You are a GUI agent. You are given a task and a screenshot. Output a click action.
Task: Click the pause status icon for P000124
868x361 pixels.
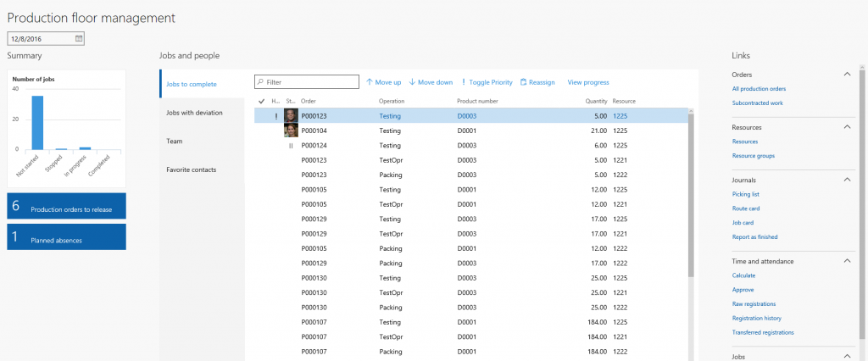pyautogui.click(x=291, y=145)
